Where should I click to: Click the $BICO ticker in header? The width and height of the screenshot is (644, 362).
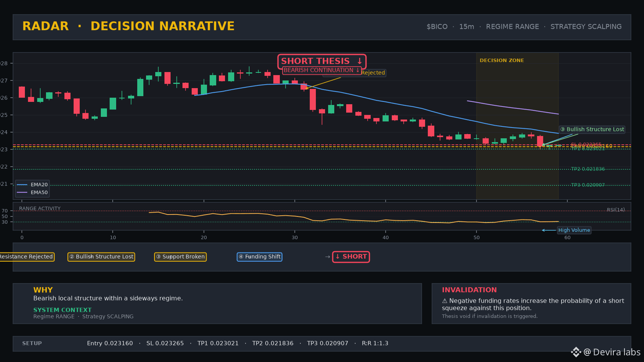coord(437,27)
